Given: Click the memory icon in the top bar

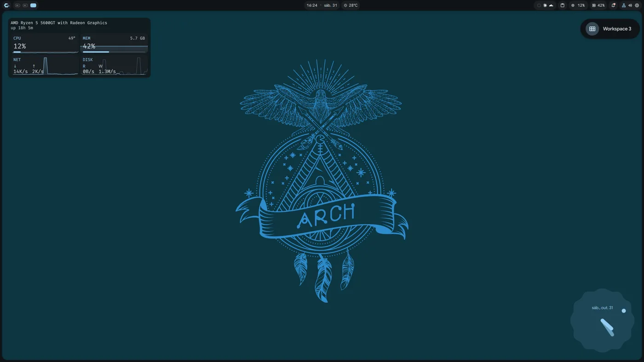Looking at the screenshot, I should pos(594,6).
